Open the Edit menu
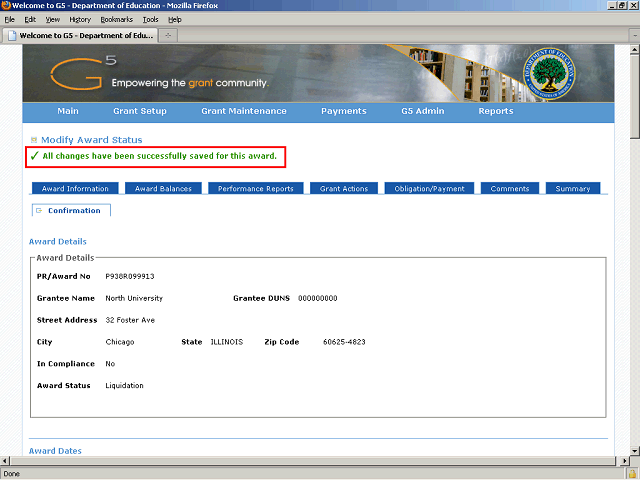Screen dimensions: 640x480 [30, 20]
